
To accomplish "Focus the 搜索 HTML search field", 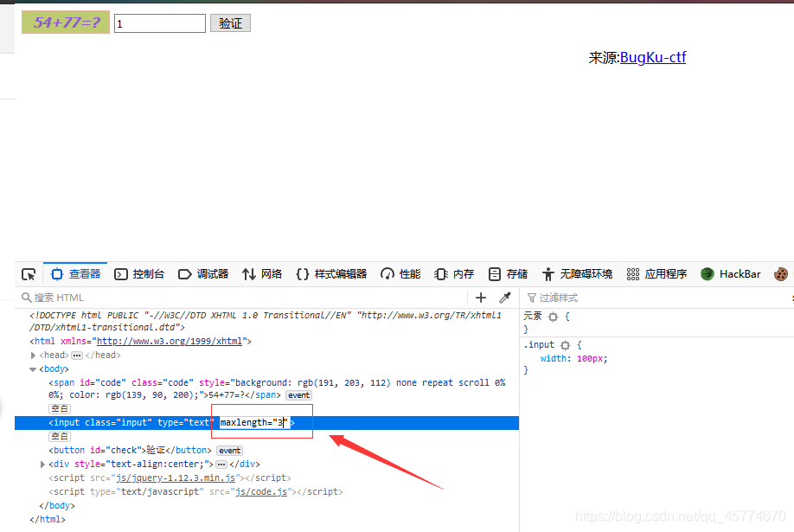I will click(243, 298).
